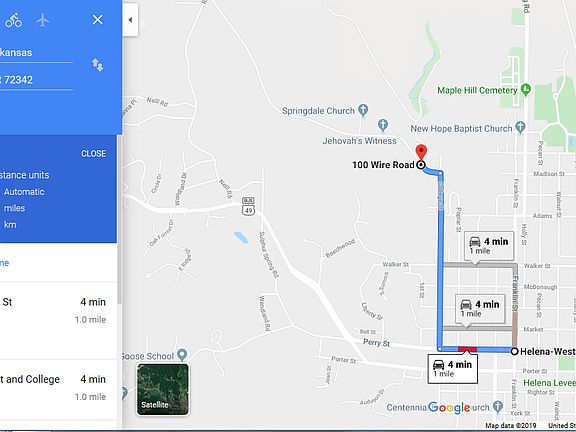The image size is (576, 432).
Task: Select miles distance unit
Action: click(14, 208)
